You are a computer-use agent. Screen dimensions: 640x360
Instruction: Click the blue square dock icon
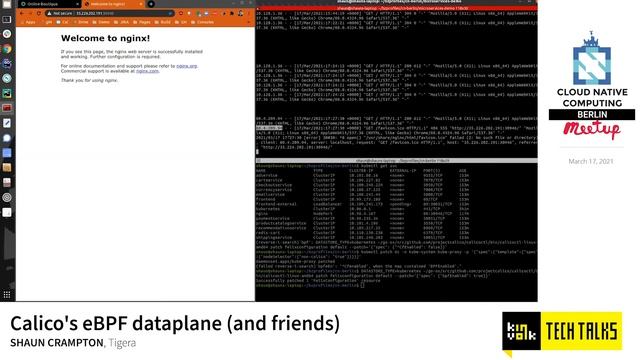tap(7, 153)
